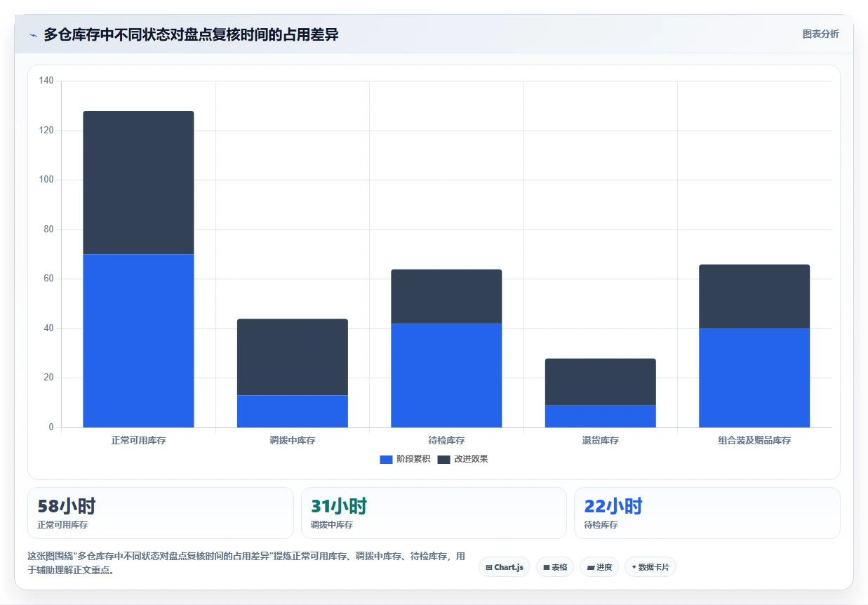Click the blue segment of 正常可用库存 bar
868x605 pixels.
(x=138, y=340)
